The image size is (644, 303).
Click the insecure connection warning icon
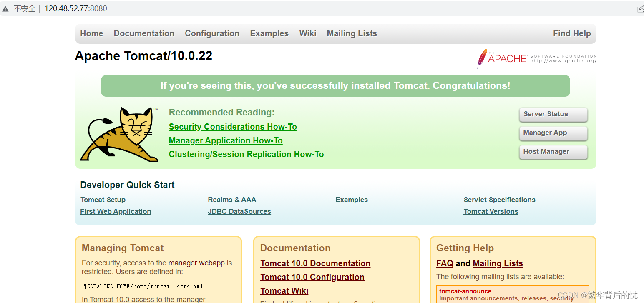tap(5, 9)
